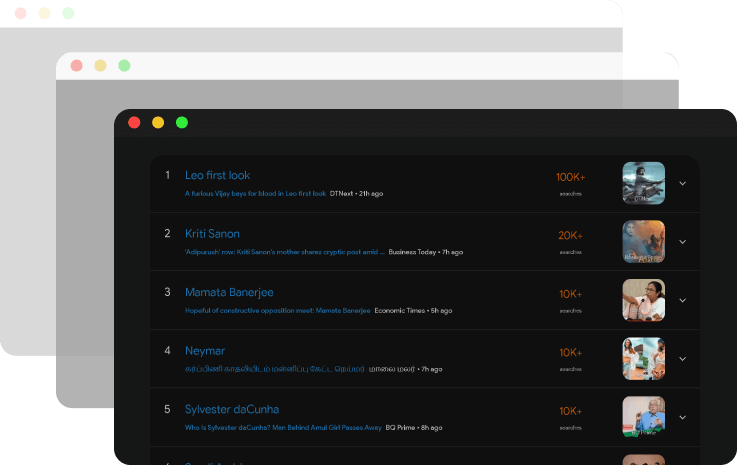Expand the Mamata Banerjee row chevron
The height and width of the screenshot is (465, 737).
(x=682, y=300)
